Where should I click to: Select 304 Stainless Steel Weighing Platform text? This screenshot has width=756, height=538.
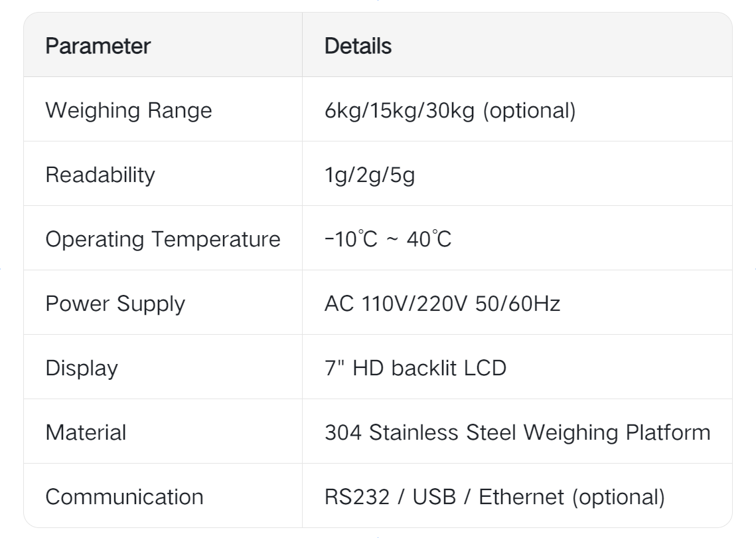(x=517, y=432)
